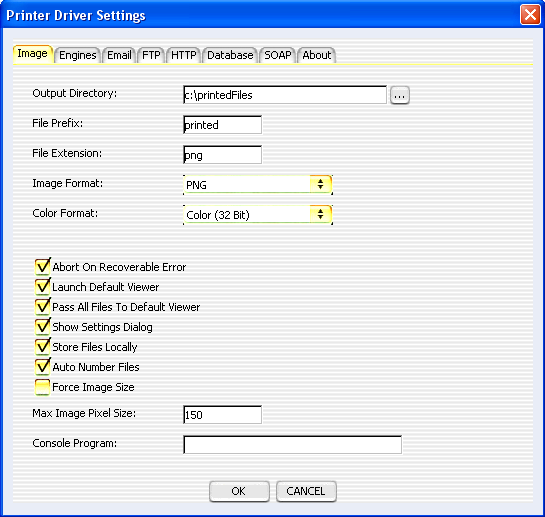Click the Max Image Pixel Size field
The image size is (545, 517).
click(x=222, y=414)
